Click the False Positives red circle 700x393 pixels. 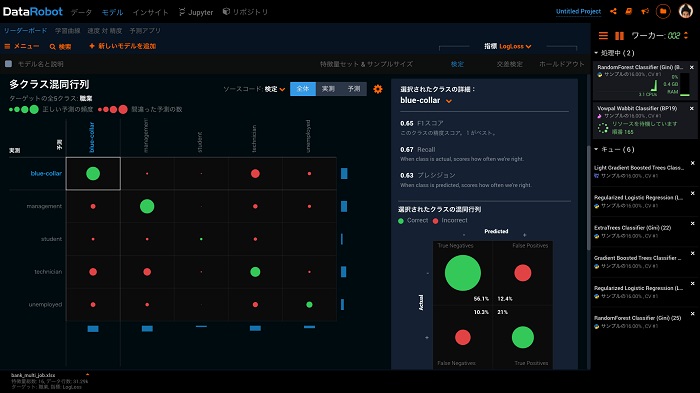(x=522, y=272)
